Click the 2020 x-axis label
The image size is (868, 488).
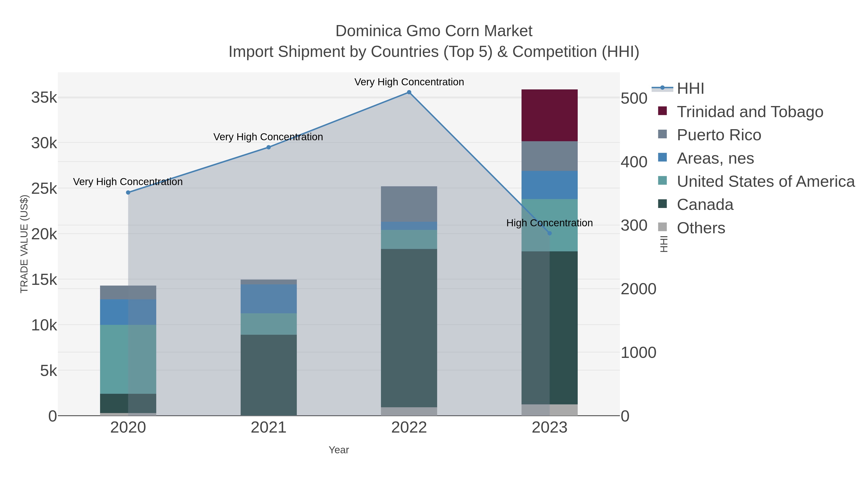[128, 428]
